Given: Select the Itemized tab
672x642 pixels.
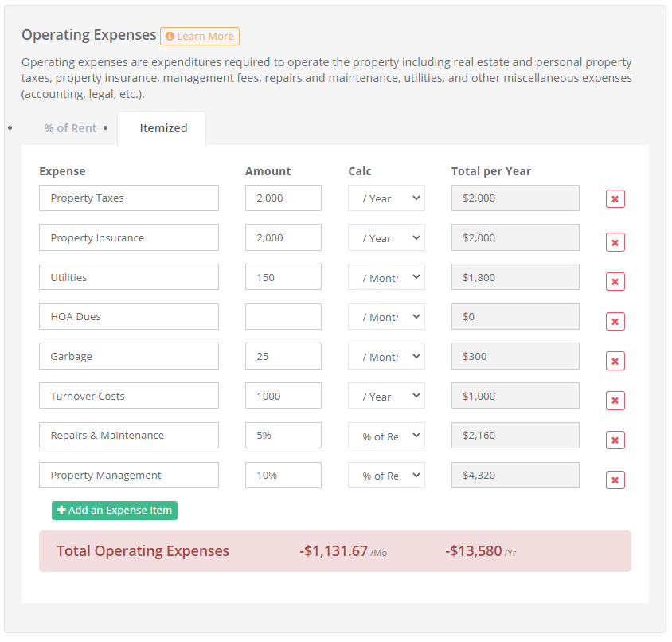Looking at the screenshot, I should [162, 127].
